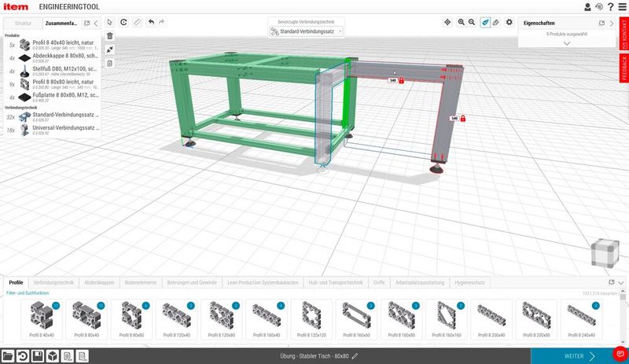This screenshot has height=364, width=629.
Task: Select the Profil 8 80x80 catalog thumbnail
Action: (131, 318)
